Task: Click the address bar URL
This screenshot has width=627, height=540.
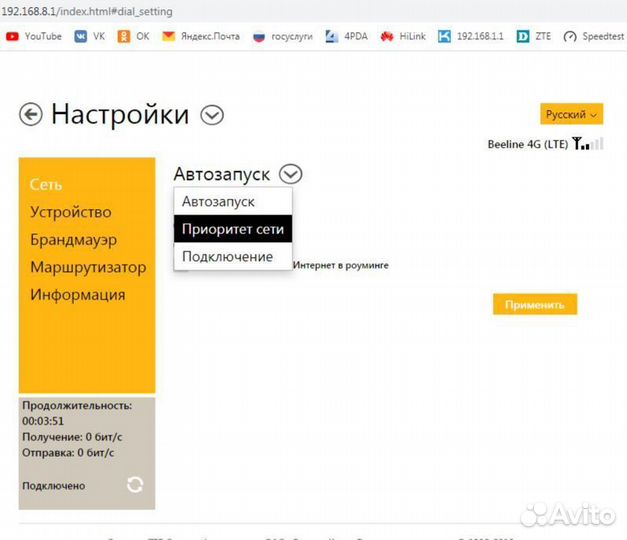Action: pos(87,11)
